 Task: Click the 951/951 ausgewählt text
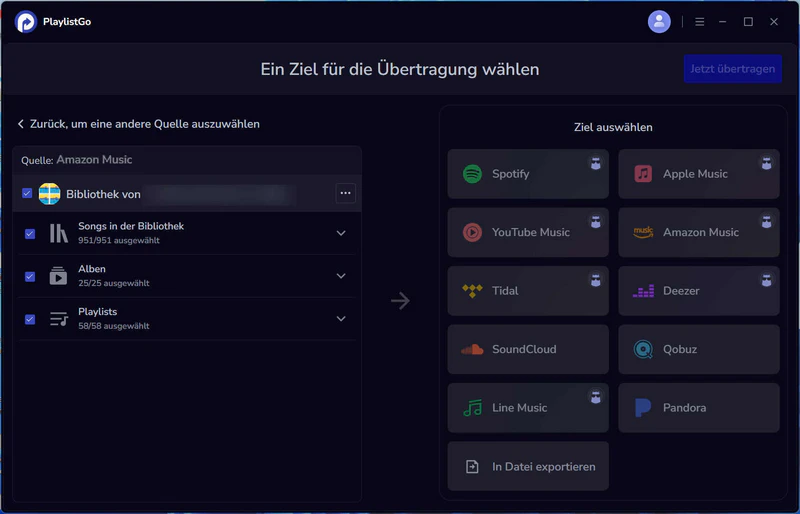point(119,240)
